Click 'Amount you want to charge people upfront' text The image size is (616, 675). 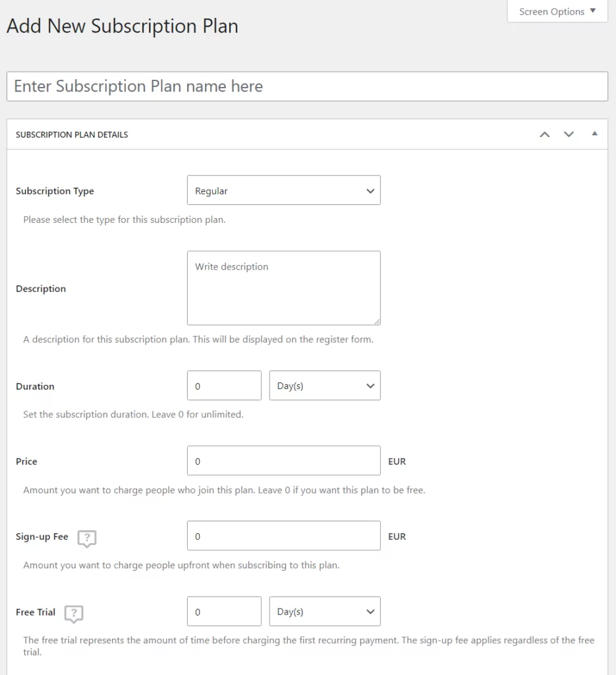tap(182, 565)
